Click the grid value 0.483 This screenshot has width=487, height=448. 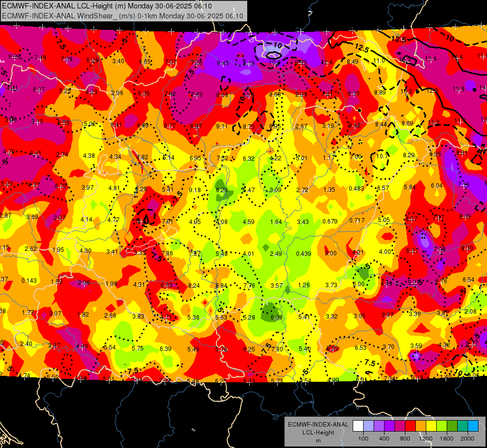[x=356, y=189]
